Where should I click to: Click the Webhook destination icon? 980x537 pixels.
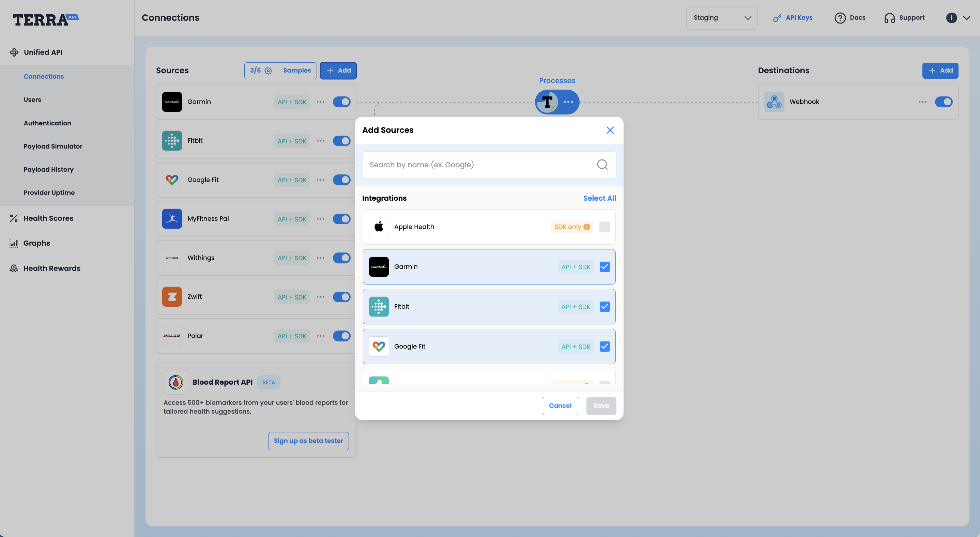point(774,102)
